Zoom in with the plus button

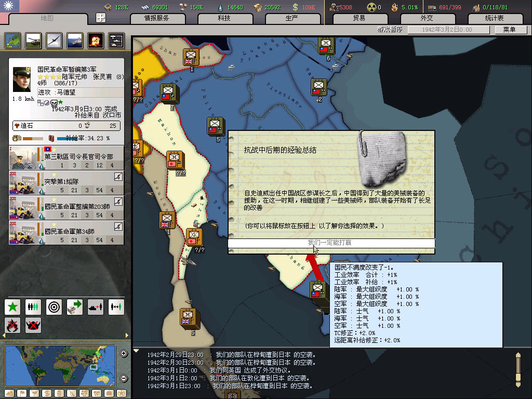click(x=124, y=353)
